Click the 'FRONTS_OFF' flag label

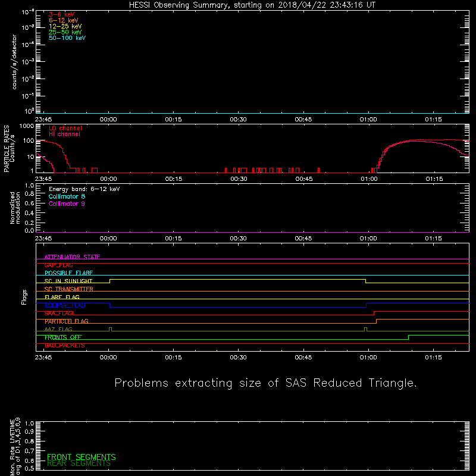pyautogui.click(x=63, y=337)
